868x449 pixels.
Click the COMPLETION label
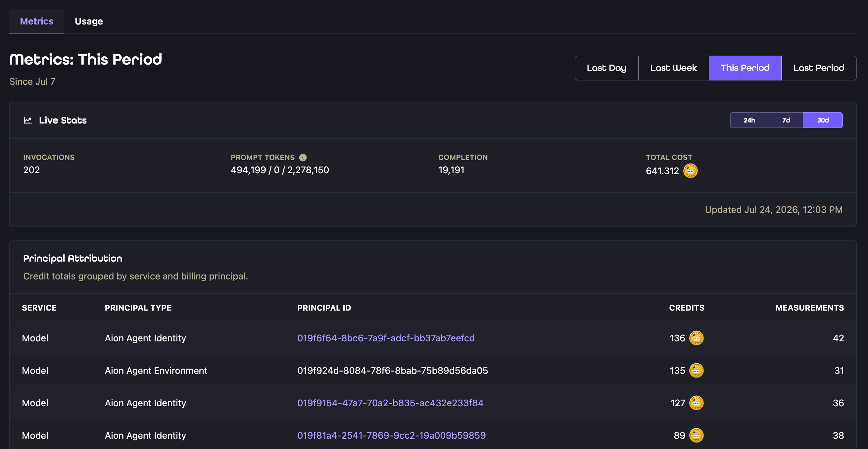click(463, 157)
